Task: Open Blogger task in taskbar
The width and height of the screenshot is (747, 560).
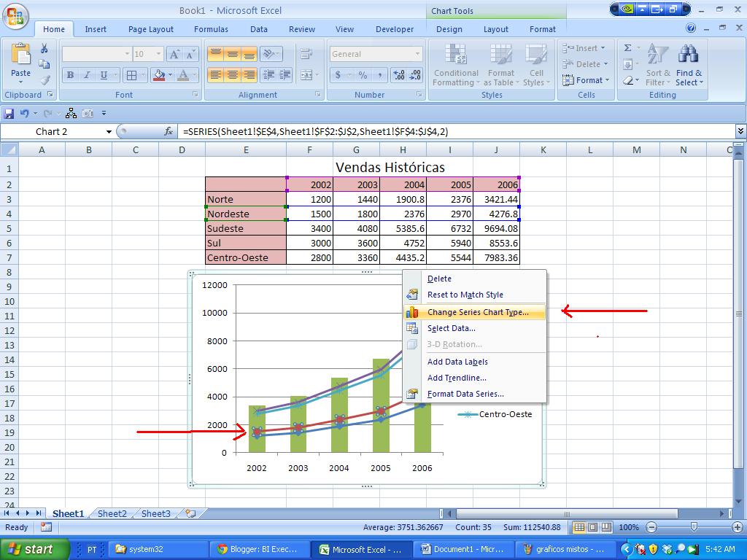Action: tap(259, 549)
